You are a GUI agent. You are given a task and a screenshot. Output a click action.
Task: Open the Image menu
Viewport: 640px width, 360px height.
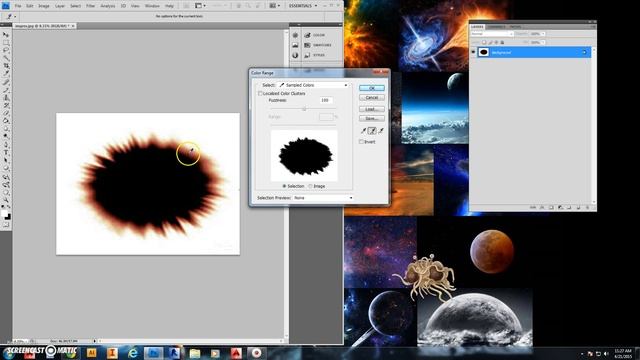pos(44,6)
